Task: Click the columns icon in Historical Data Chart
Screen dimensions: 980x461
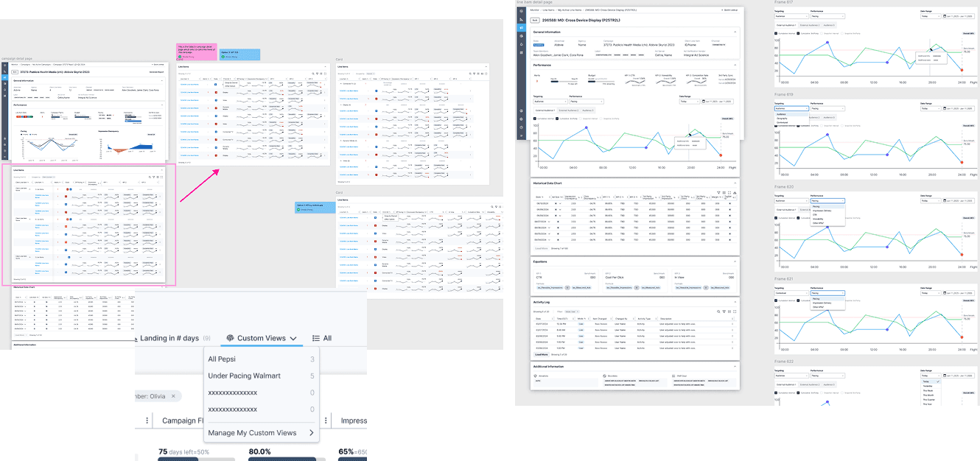Action: (724, 193)
